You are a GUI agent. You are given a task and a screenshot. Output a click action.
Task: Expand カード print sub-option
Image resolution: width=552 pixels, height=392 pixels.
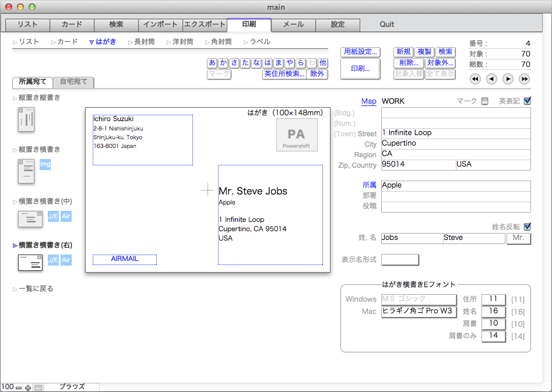[x=65, y=42]
